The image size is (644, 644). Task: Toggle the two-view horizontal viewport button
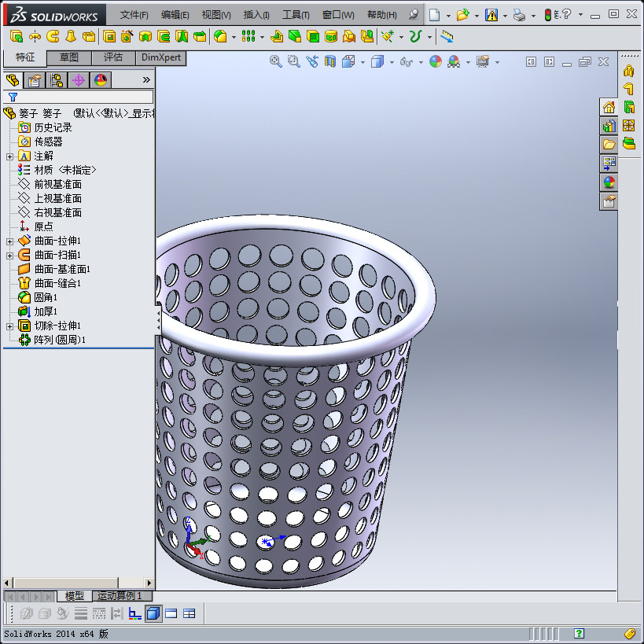(171, 613)
